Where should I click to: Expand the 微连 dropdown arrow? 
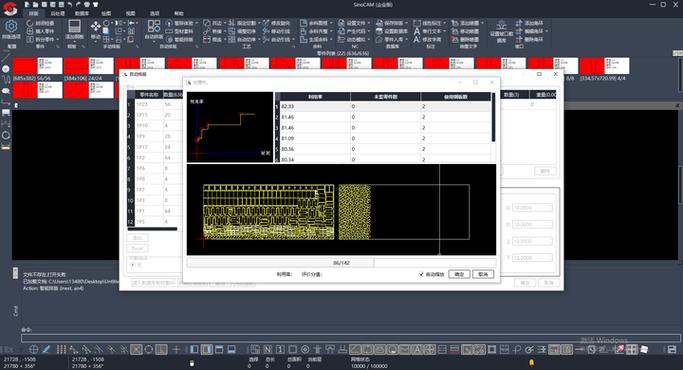click(x=225, y=39)
